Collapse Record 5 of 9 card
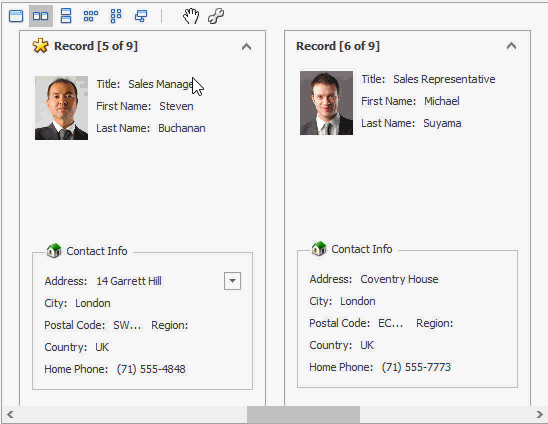 click(x=246, y=46)
